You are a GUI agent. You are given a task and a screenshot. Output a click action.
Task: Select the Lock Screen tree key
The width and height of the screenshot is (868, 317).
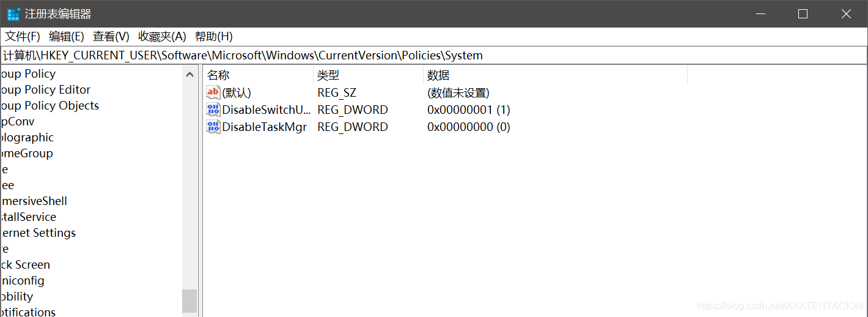[25, 265]
